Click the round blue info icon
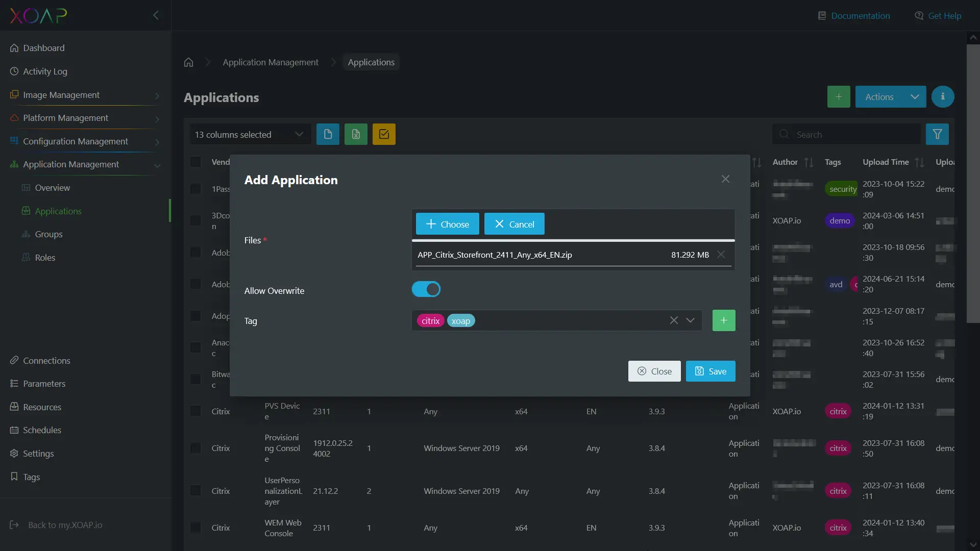The width and height of the screenshot is (980, 551). click(942, 96)
